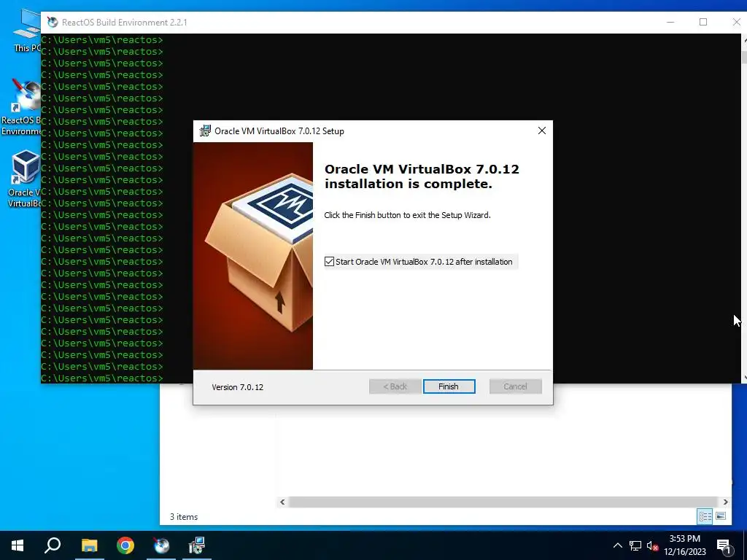Screen dimensions: 747x560
Task: Maximize the ReactOS Build Environment window
Action: pos(703,22)
